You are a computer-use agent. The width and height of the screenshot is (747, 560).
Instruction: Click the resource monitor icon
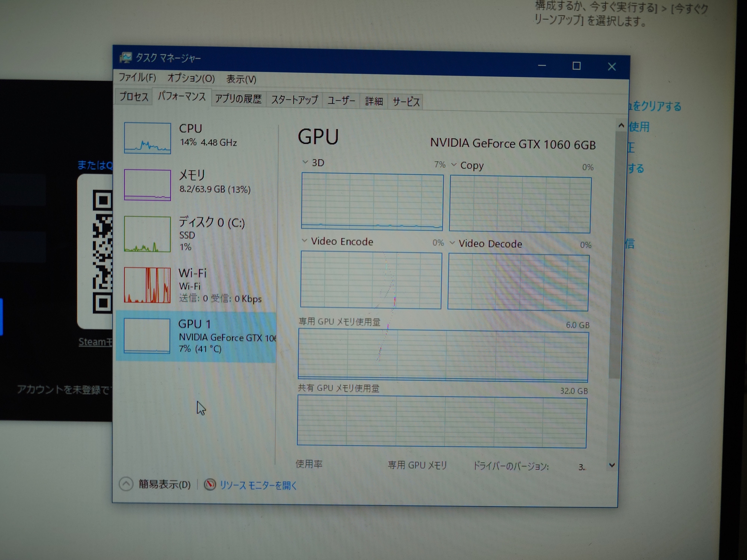210,485
